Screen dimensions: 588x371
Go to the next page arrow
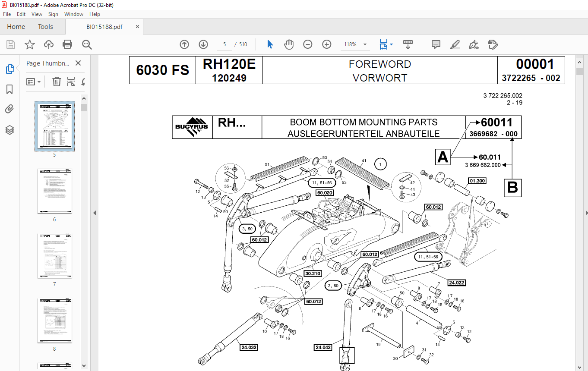[203, 44]
